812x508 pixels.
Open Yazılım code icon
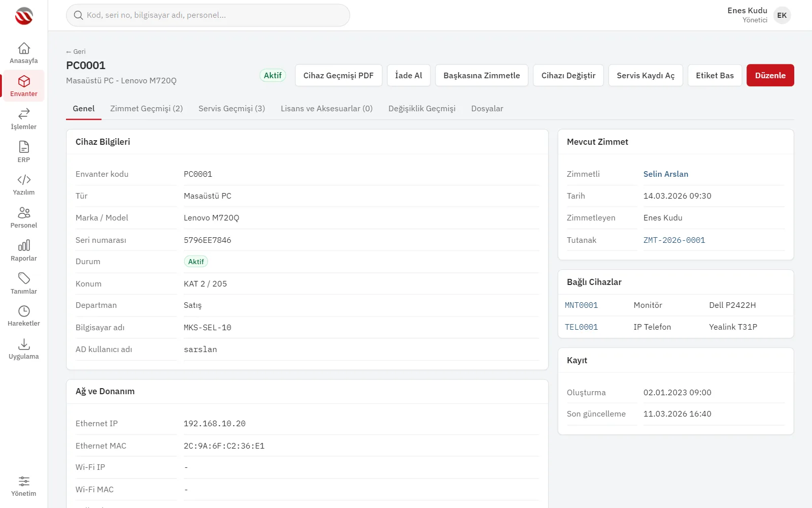pyautogui.click(x=24, y=180)
